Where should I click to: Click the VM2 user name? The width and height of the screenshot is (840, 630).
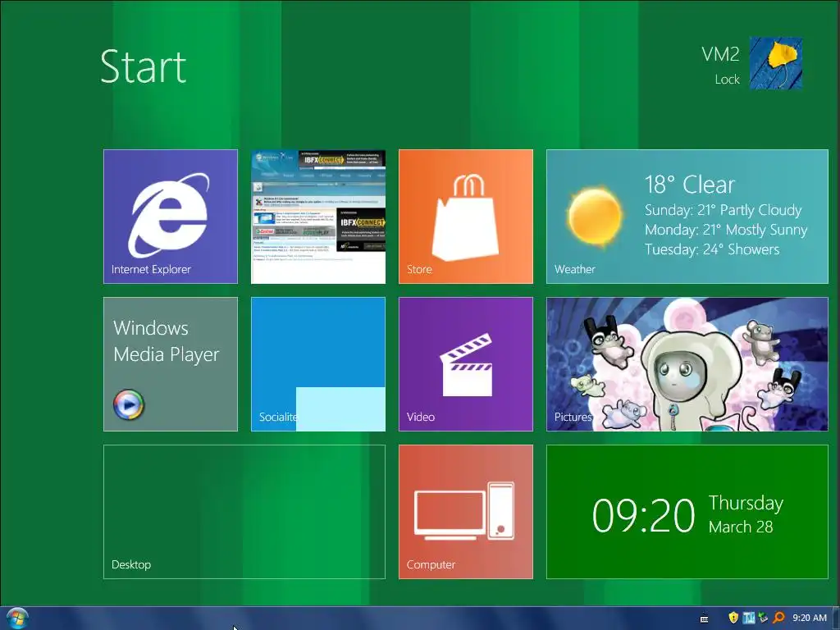point(720,54)
